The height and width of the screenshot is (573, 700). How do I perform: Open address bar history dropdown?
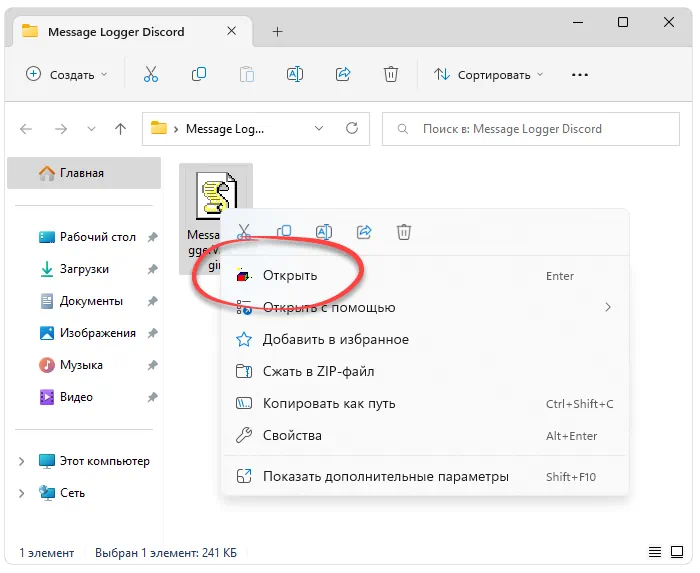[x=319, y=129]
